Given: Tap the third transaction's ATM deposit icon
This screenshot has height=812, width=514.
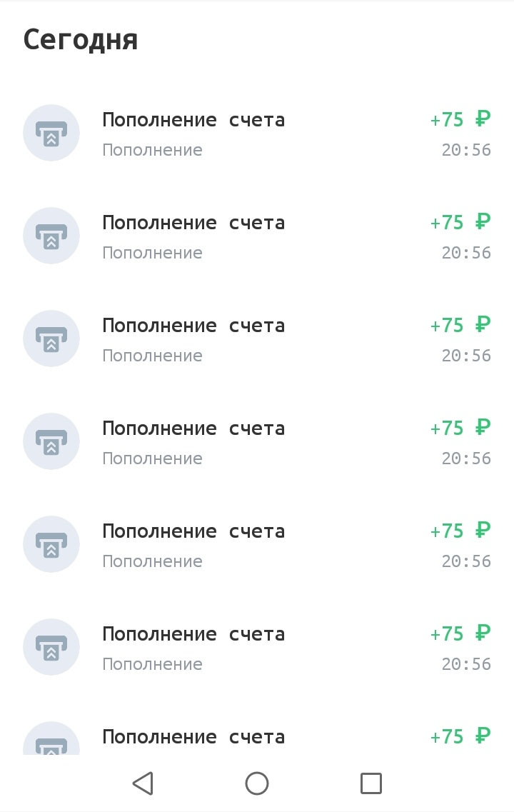Looking at the screenshot, I should pos(51,339).
